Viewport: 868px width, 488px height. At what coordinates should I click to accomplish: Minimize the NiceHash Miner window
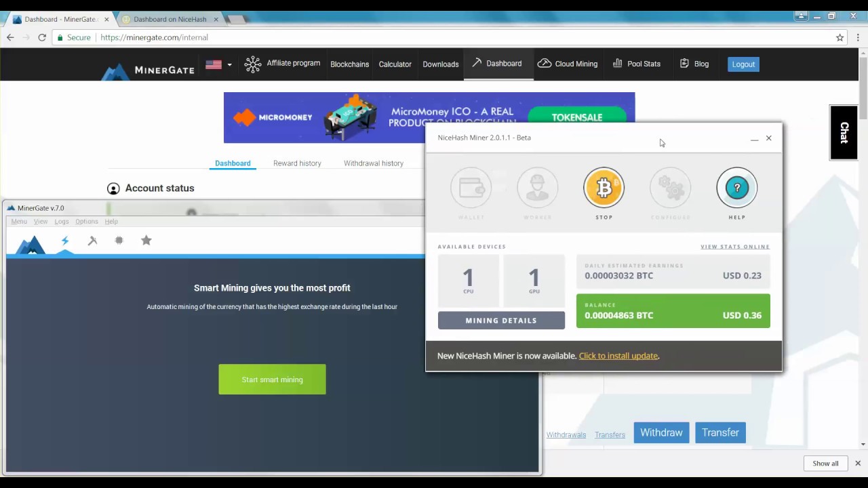(754, 138)
